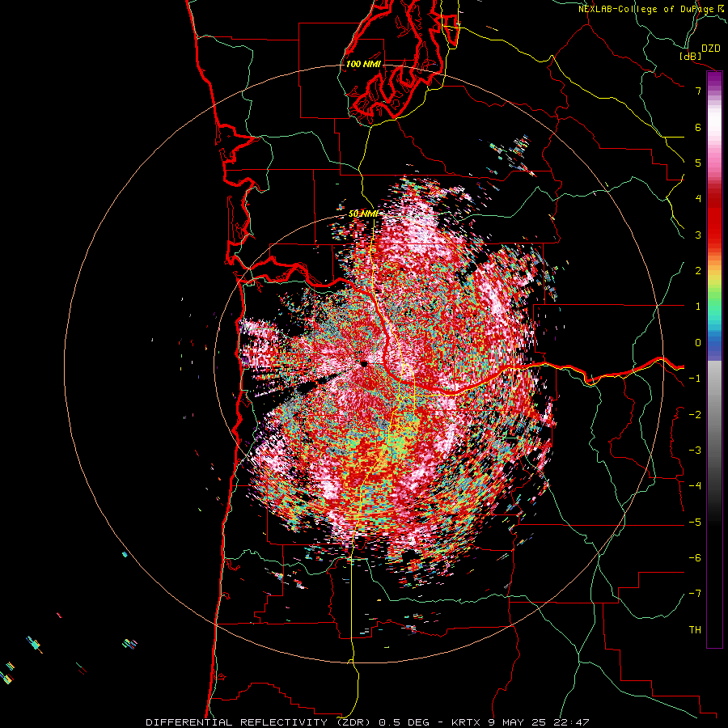728x728 pixels.
Task: Click the black radar site dot at center
Action: click(x=363, y=364)
